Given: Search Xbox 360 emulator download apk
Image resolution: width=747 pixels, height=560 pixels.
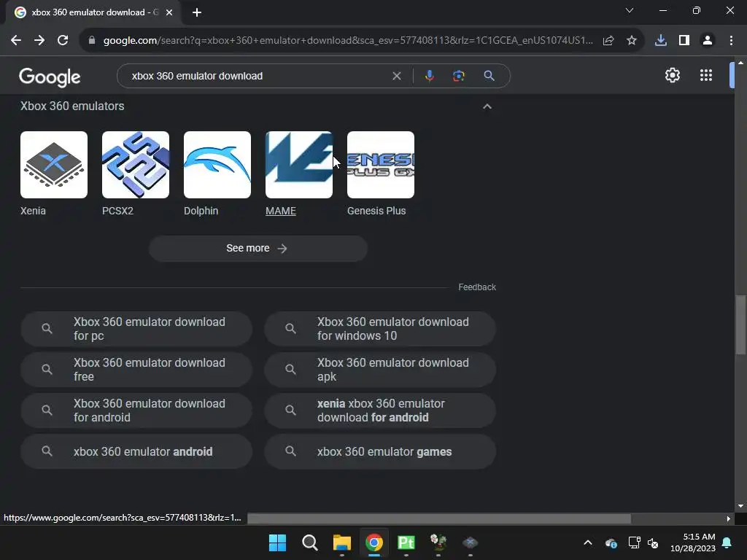Looking at the screenshot, I should click(380, 370).
